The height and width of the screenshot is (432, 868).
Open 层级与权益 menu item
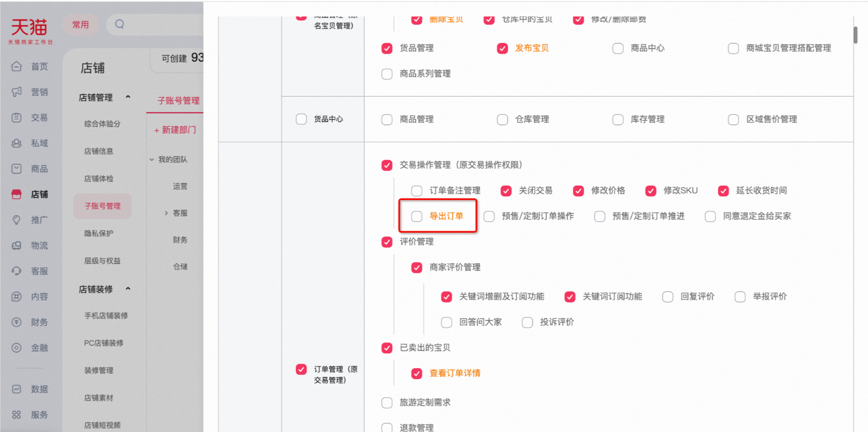tap(102, 261)
